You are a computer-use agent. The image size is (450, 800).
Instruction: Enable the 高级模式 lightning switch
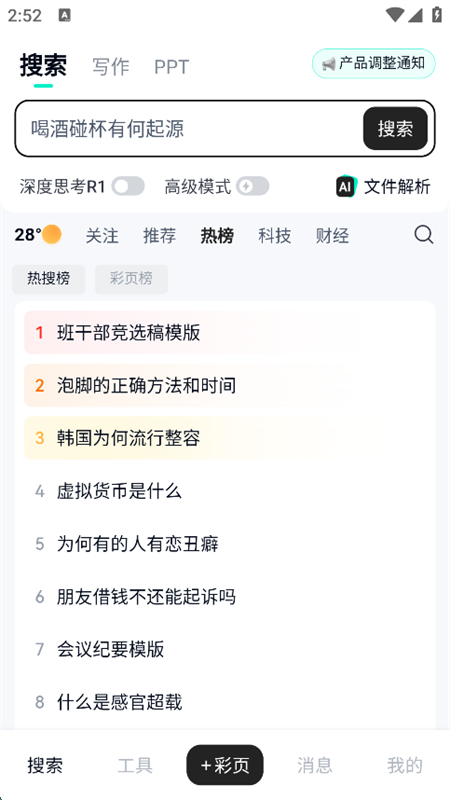(x=253, y=187)
